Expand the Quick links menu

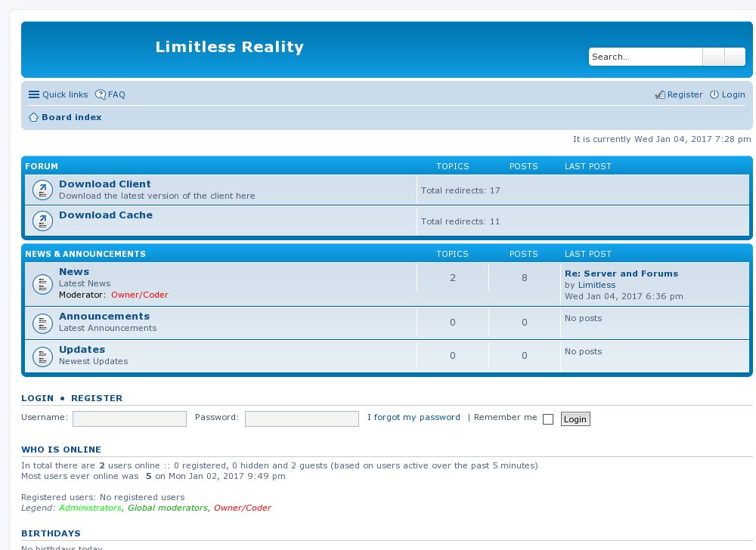click(58, 94)
